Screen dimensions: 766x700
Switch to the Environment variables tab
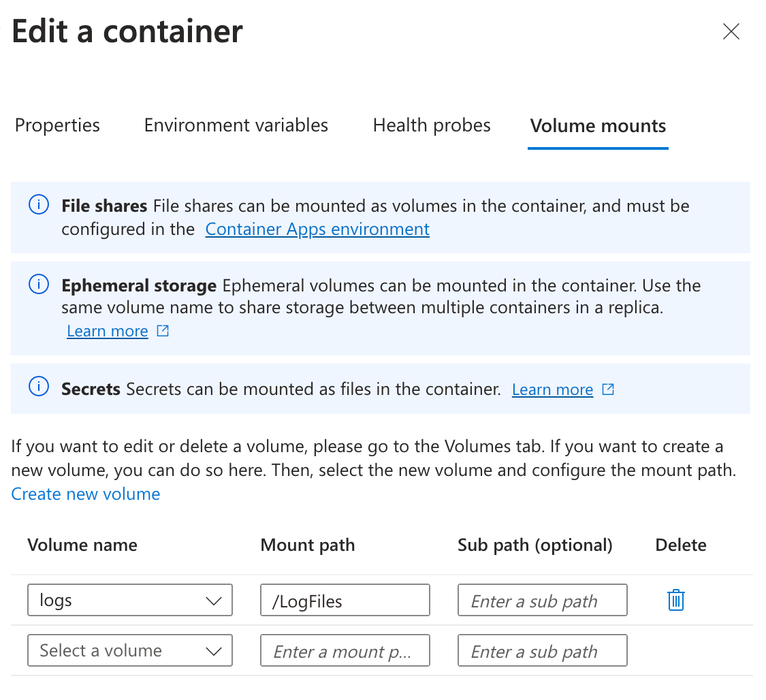pyautogui.click(x=236, y=125)
